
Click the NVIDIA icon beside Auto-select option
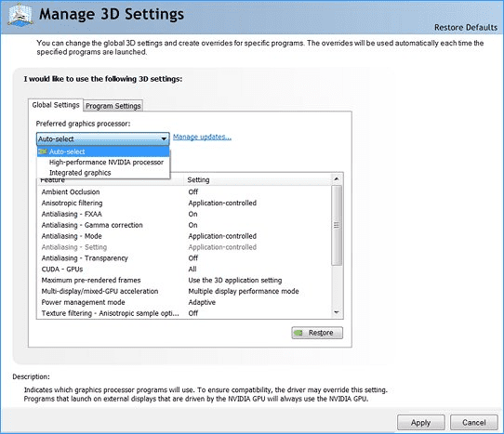(43, 151)
